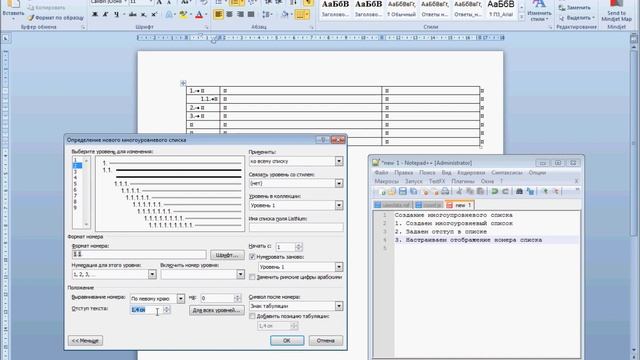The width and height of the screenshot is (640, 360).
Task: Click the Формат номера input field
Action: pyautogui.click(x=139, y=254)
